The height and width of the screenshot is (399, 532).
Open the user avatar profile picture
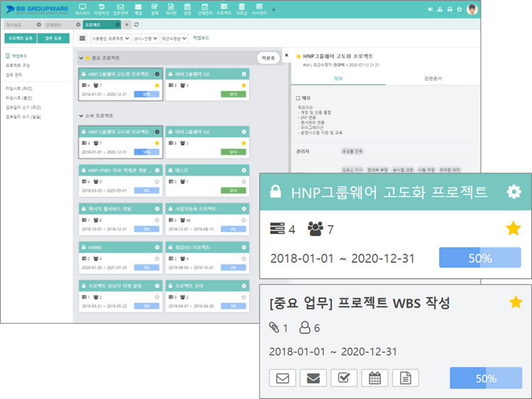pyautogui.click(x=472, y=9)
